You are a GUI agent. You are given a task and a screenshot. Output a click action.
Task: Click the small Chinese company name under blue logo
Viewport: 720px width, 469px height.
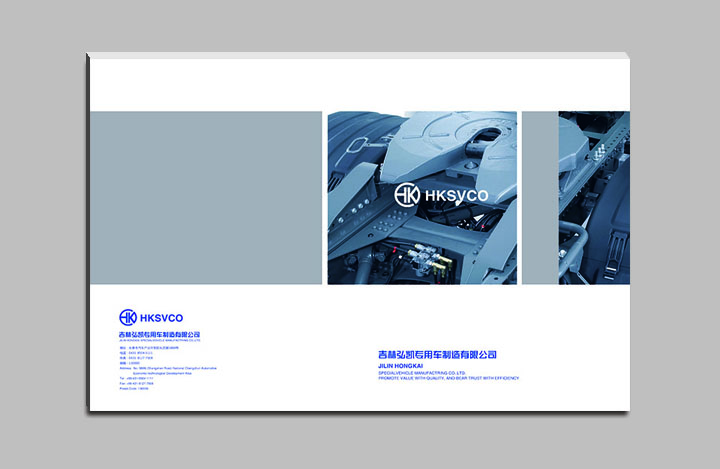coord(160,334)
